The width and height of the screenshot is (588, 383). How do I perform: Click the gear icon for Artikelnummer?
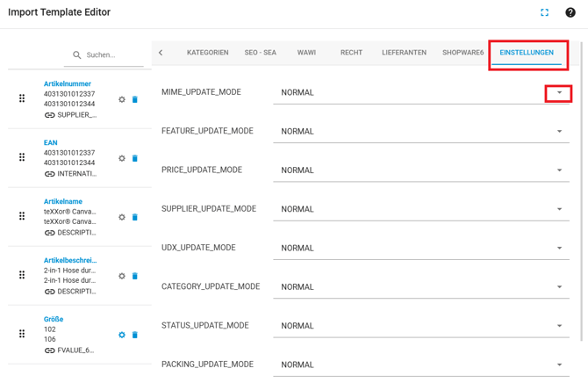[x=122, y=99]
